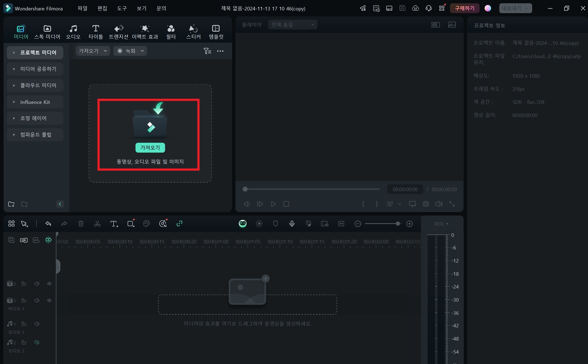Lock audio track 2 with the lock icon
The image size is (588, 364).
click(24, 342)
